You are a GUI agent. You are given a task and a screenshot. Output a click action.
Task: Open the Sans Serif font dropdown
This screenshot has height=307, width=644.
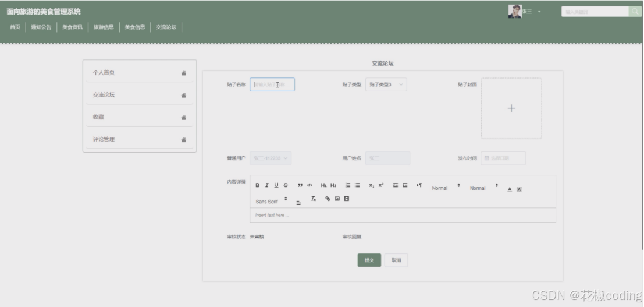pos(271,201)
